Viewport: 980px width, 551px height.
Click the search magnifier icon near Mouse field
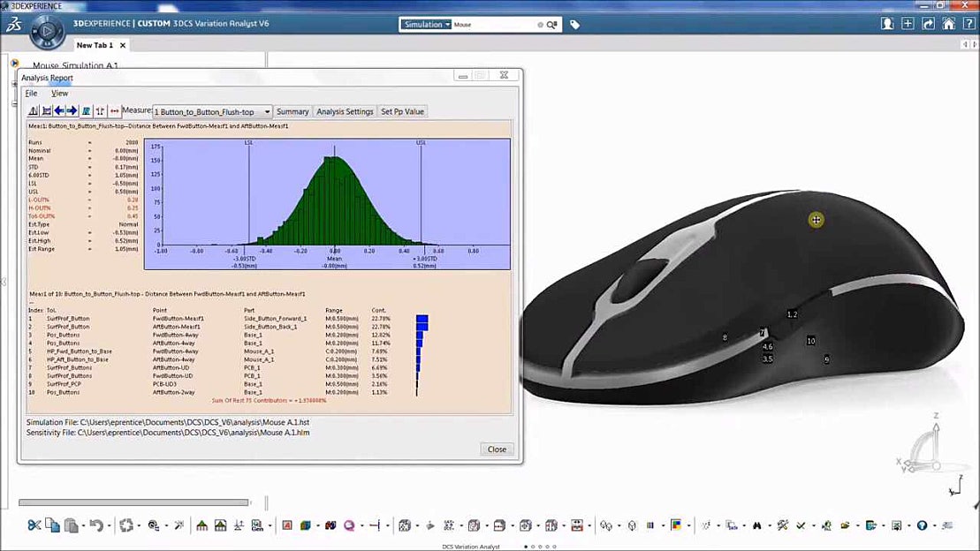point(552,24)
